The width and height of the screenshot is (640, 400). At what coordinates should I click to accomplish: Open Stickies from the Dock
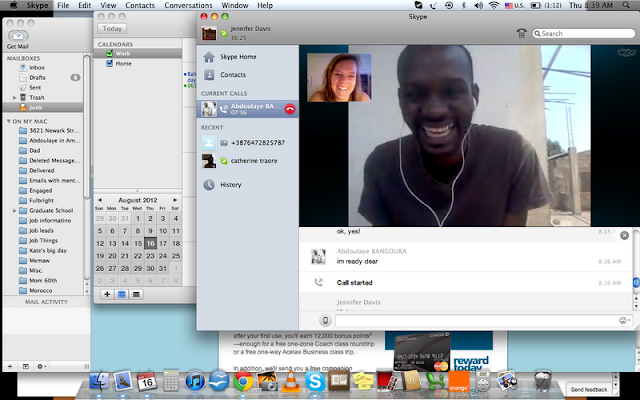click(x=362, y=381)
